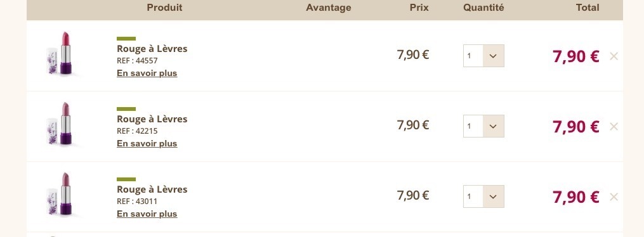This screenshot has width=644, height=237.
Task: Click the Produit column header
Action: point(164,8)
